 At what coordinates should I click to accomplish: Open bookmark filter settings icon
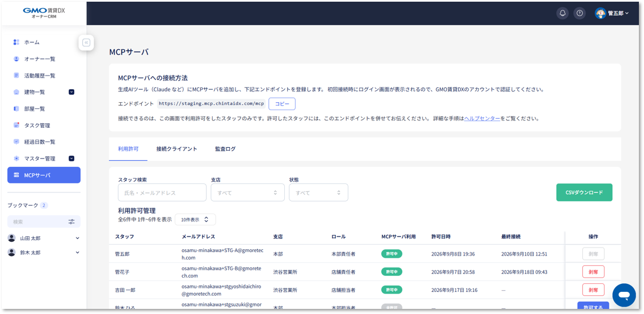pos(71,221)
